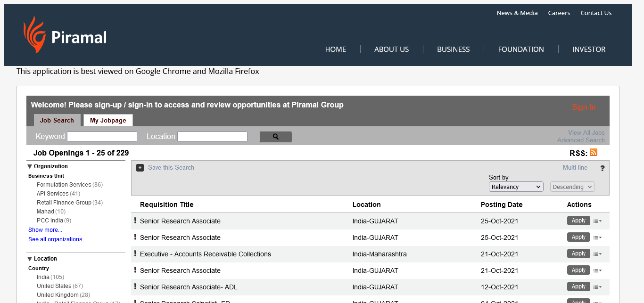
Task: Click inside the Keyword input field
Action: tap(102, 137)
